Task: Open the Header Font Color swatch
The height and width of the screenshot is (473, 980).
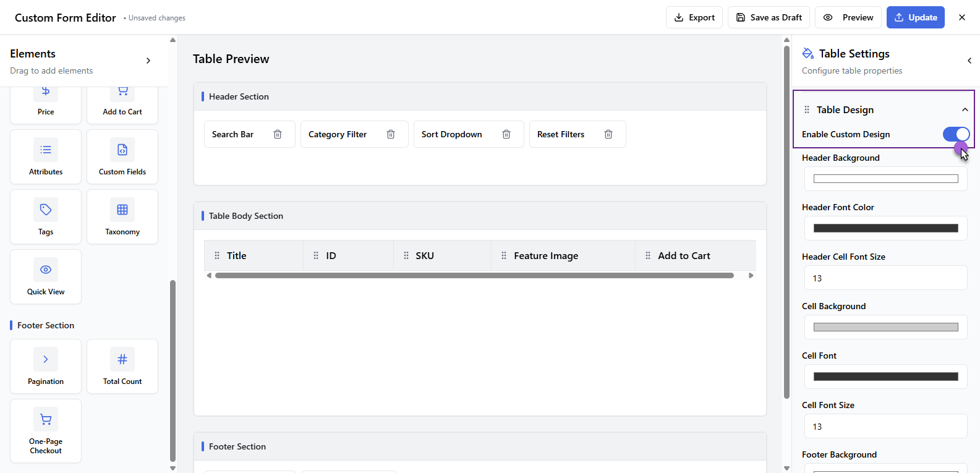Action: pos(885,228)
